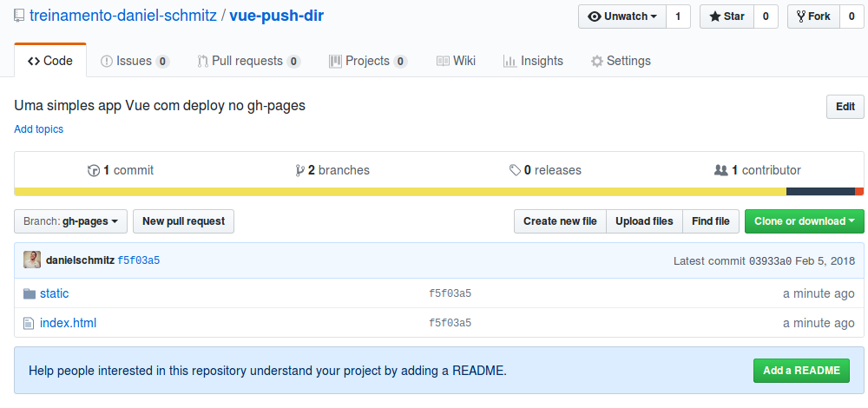
Task: Open the static folder
Action: click(54, 293)
